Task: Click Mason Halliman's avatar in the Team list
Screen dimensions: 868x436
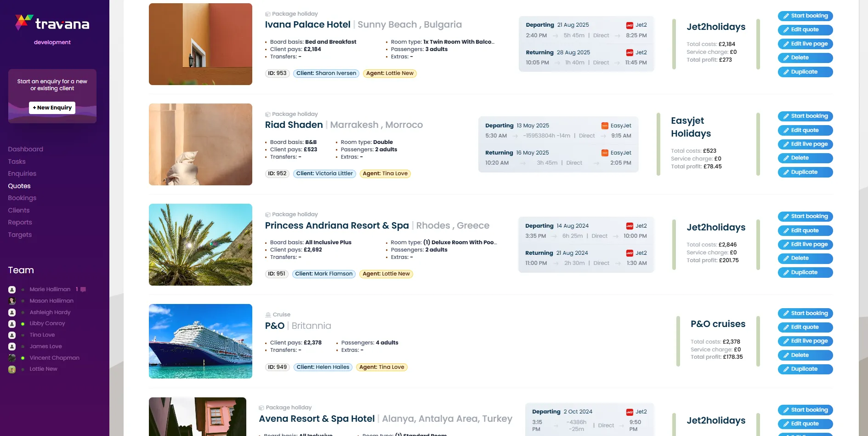Action: pyautogui.click(x=11, y=300)
